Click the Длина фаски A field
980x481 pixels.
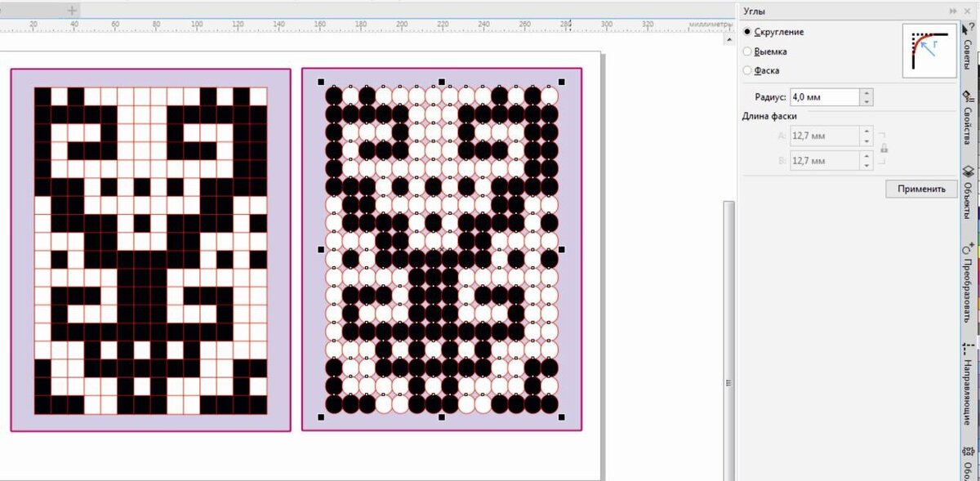(823, 135)
